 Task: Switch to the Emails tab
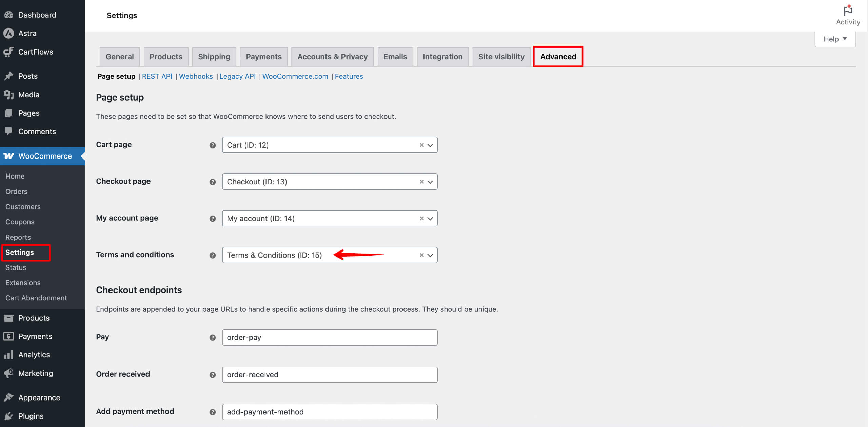pos(395,57)
